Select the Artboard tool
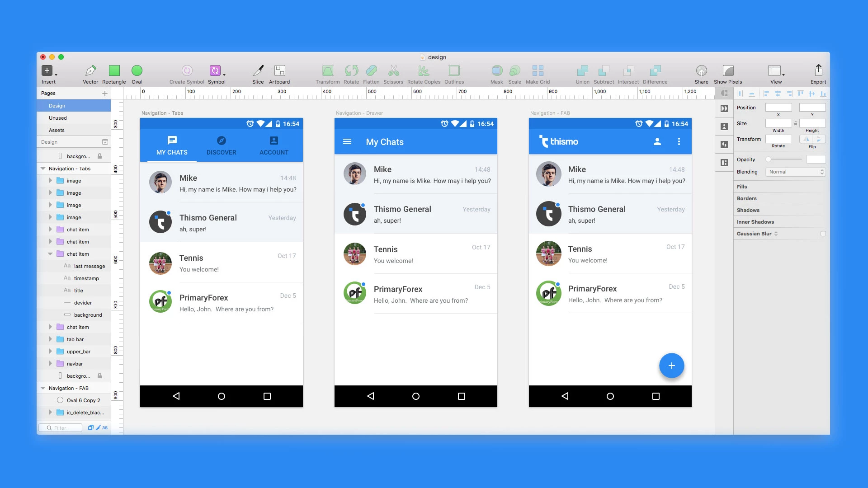The width and height of the screenshot is (868, 488). 279,71
